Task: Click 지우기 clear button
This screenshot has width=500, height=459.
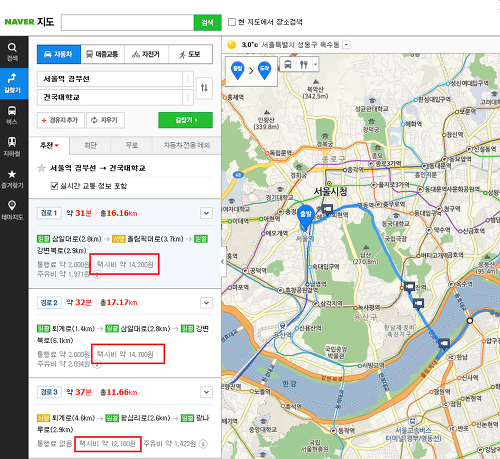Action: tap(105, 120)
